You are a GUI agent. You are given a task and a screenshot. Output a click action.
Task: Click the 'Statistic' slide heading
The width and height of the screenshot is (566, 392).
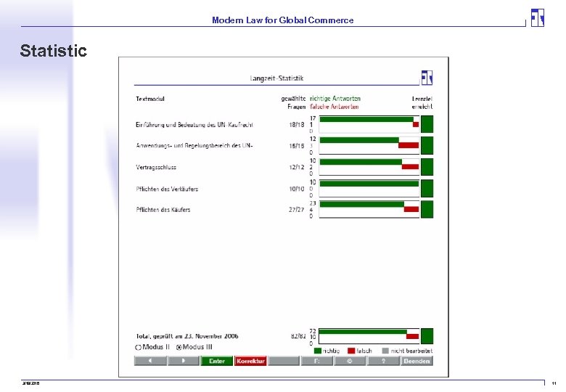(x=54, y=51)
